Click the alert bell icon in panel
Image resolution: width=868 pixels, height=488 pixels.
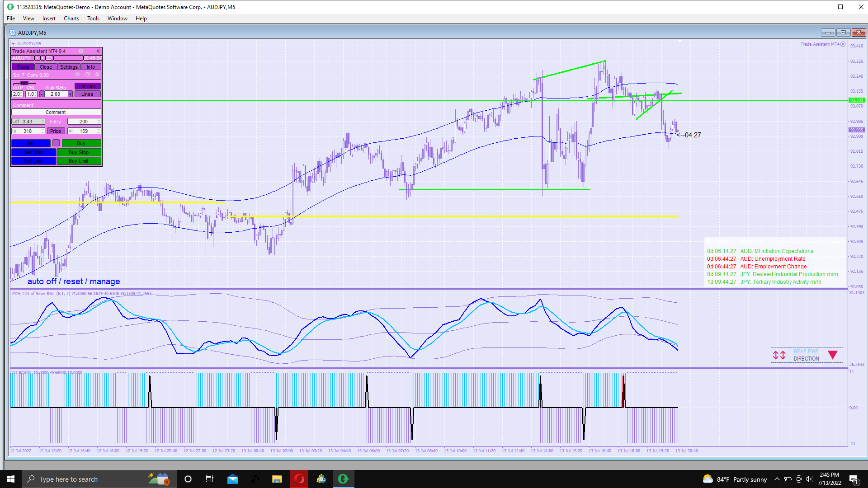coord(97,75)
